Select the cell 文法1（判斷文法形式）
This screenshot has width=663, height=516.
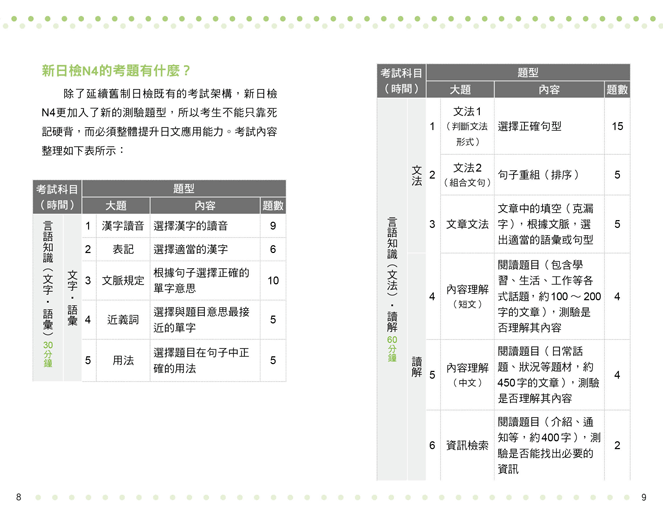[467, 126]
